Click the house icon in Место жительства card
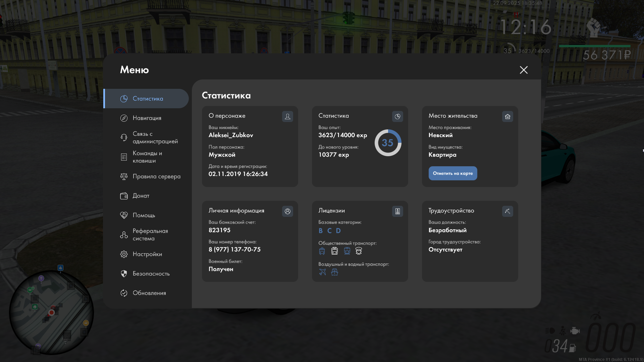This screenshot has width=644, height=362. click(507, 116)
